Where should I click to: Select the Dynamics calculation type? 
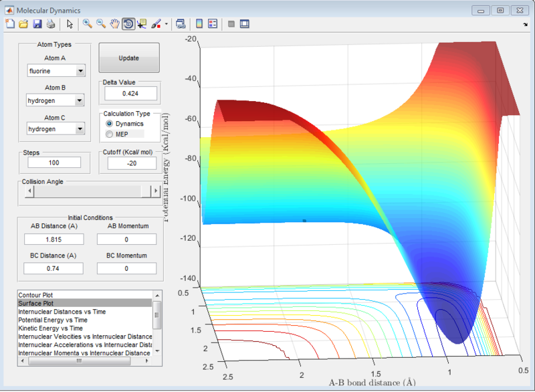(110, 124)
